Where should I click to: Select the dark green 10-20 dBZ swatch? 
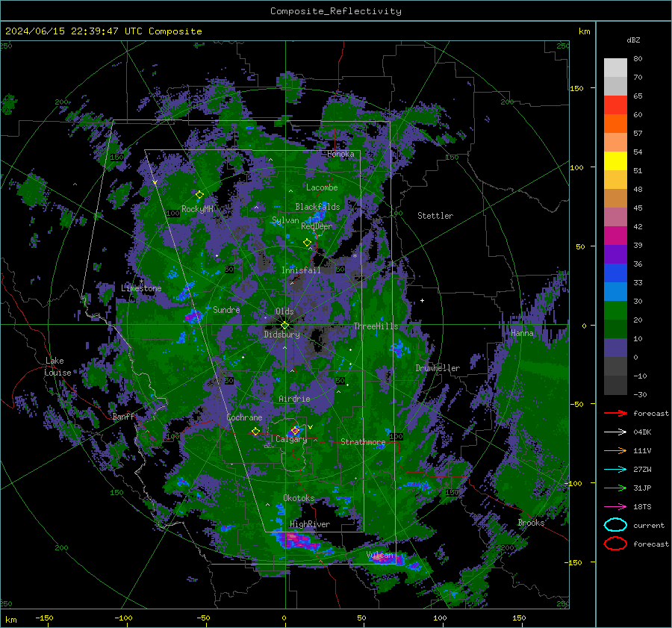[615, 329]
